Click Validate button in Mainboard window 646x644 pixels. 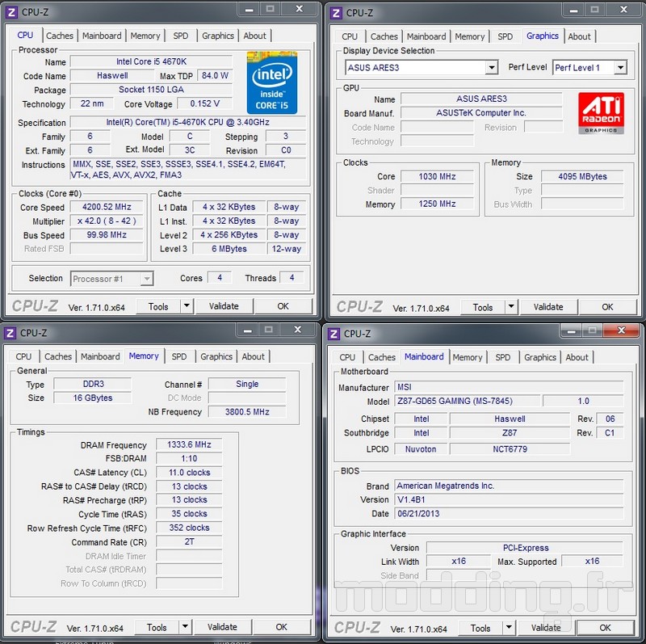[x=546, y=628]
